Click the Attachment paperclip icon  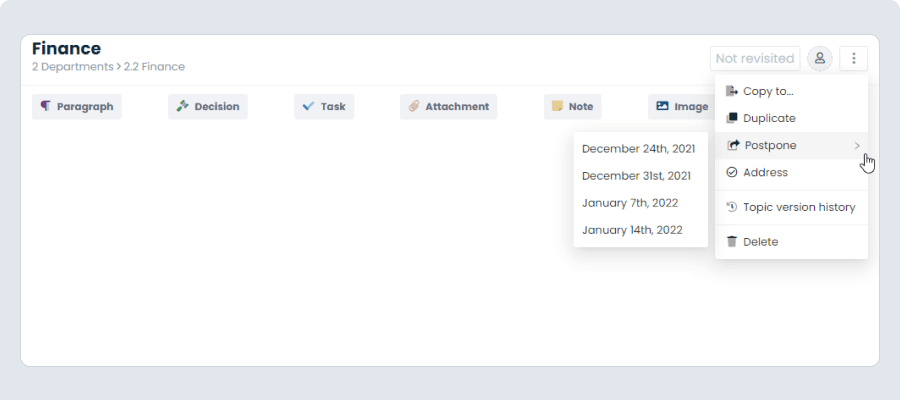[x=414, y=107]
